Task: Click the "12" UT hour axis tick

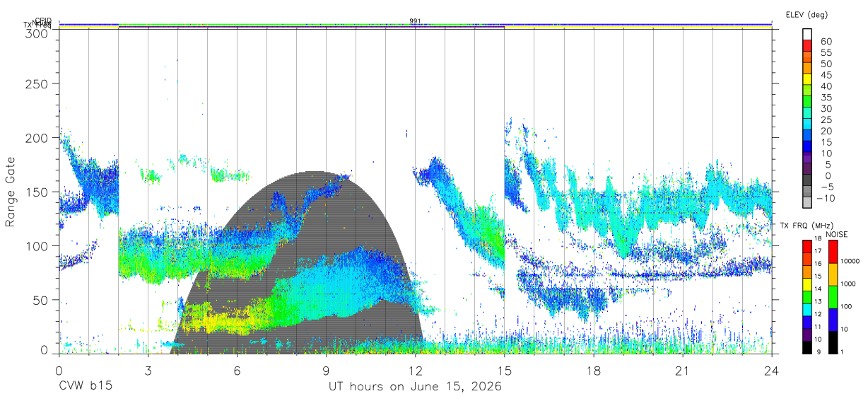Action: 416,370
